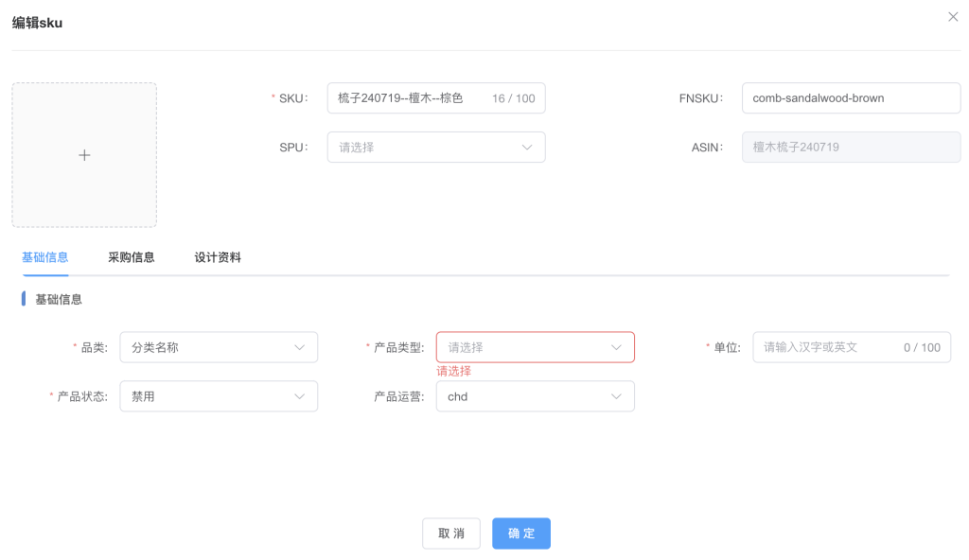Screen dimensions: 969x560
Task: Open the 产品运营 dropdown showing chd
Action: 525,396
